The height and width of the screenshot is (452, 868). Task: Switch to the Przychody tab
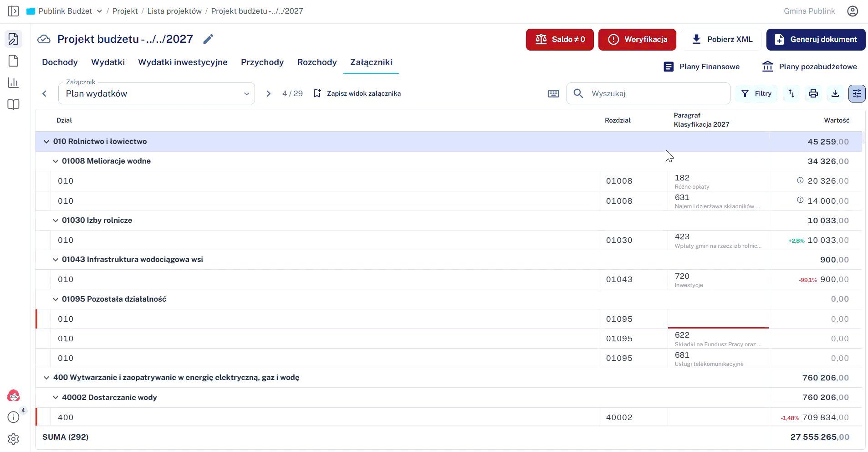(262, 62)
